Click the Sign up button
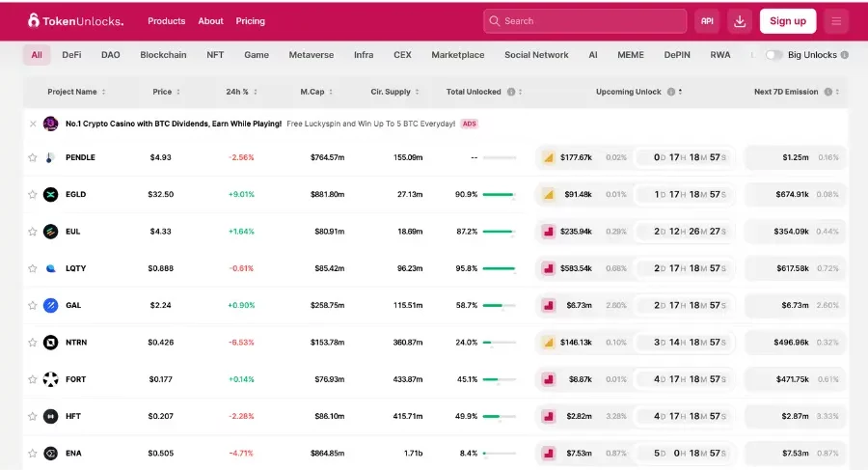Image resolution: width=868 pixels, height=470 pixels. [x=788, y=21]
